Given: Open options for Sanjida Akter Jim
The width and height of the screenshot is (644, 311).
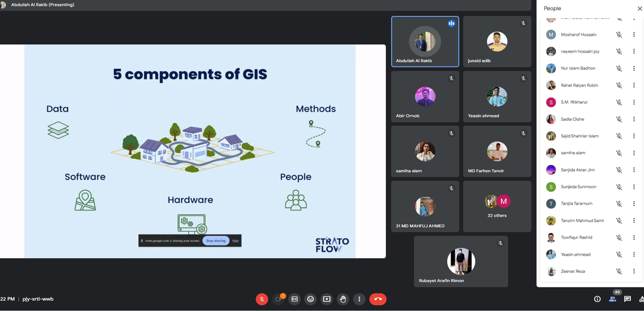Looking at the screenshot, I should click(x=634, y=170).
